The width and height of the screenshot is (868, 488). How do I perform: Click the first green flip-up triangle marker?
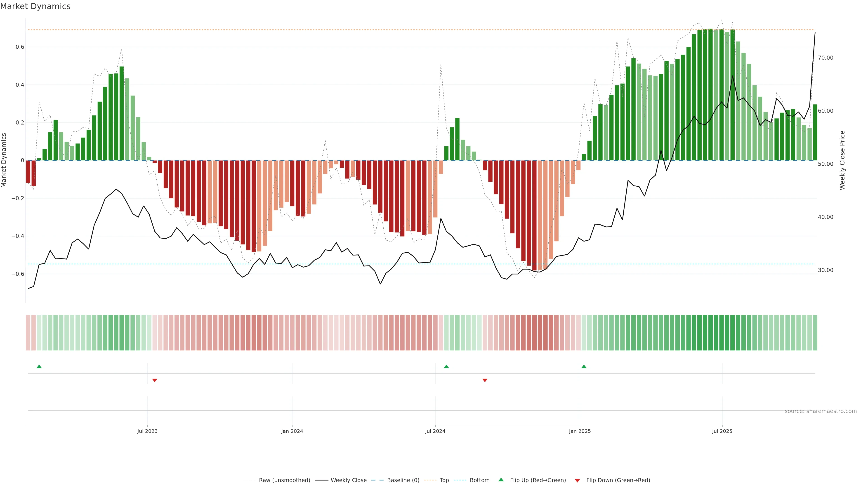(39, 366)
